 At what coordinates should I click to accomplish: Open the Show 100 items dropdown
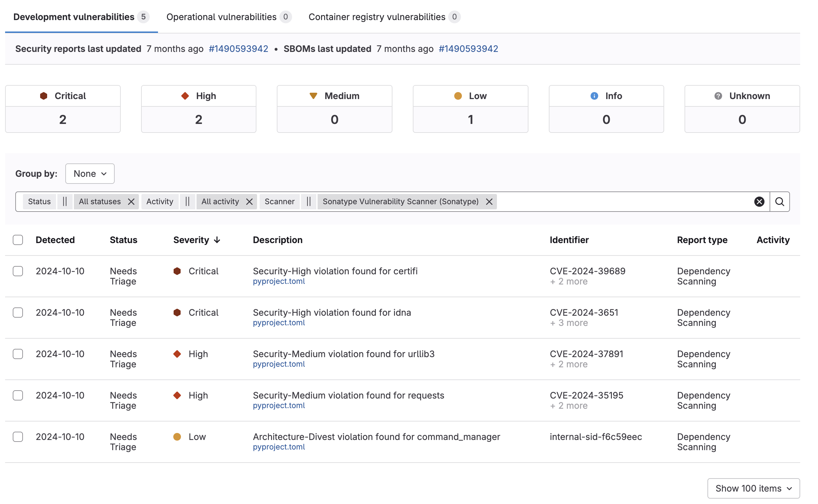[753, 488]
